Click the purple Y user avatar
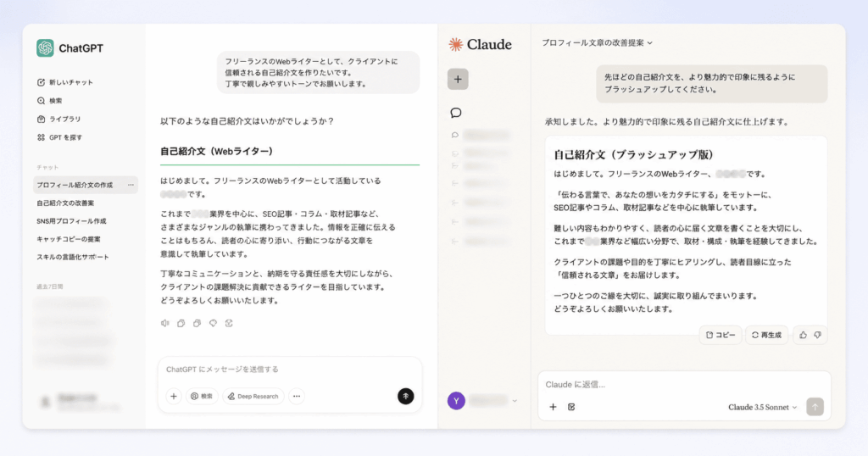 (456, 401)
